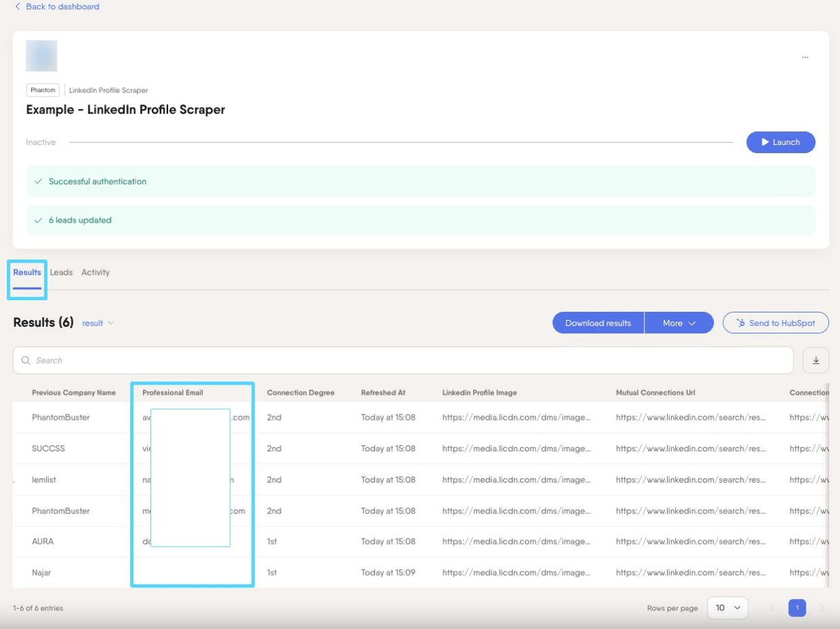
Task: Open the Rows per page dropdown
Action: click(x=728, y=608)
